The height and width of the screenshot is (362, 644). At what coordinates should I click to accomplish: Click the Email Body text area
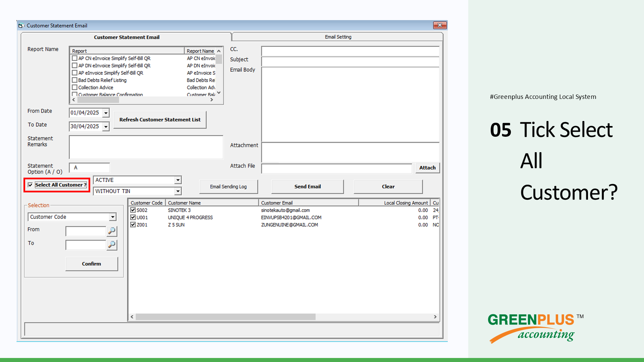point(350,105)
